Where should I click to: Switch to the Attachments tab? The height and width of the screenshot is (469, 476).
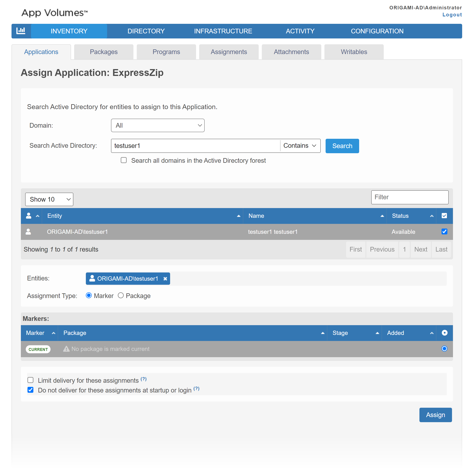(x=291, y=52)
